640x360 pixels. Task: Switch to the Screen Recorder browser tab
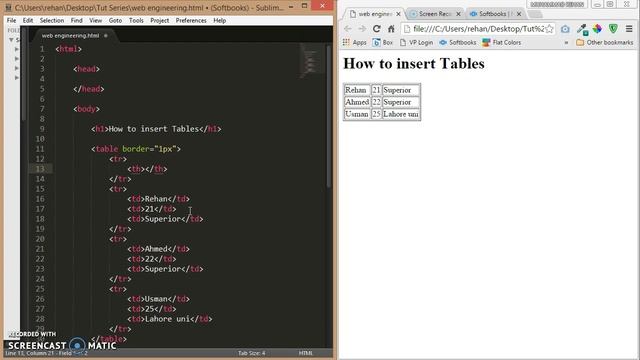click(x=433, y=14)
